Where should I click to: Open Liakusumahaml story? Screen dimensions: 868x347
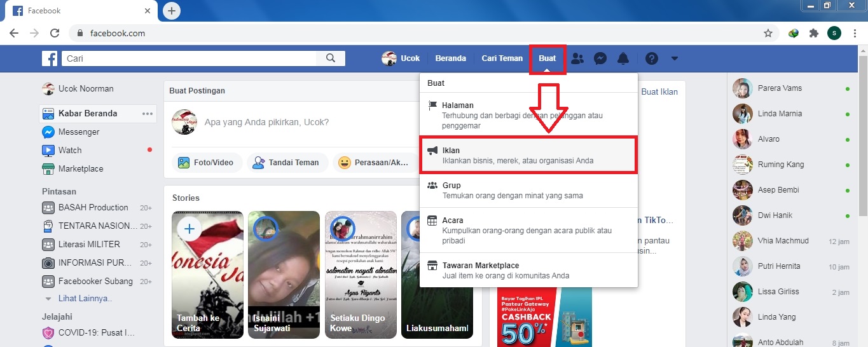(436, 275)
